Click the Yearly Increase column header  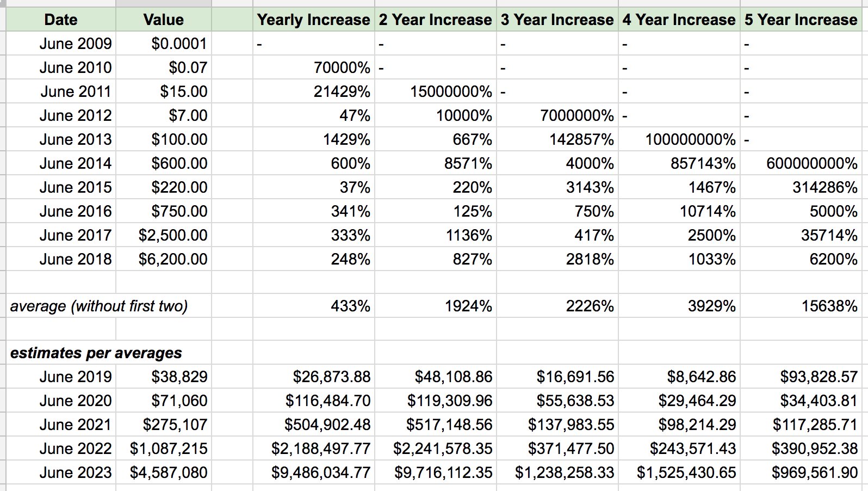coord(314,20)
